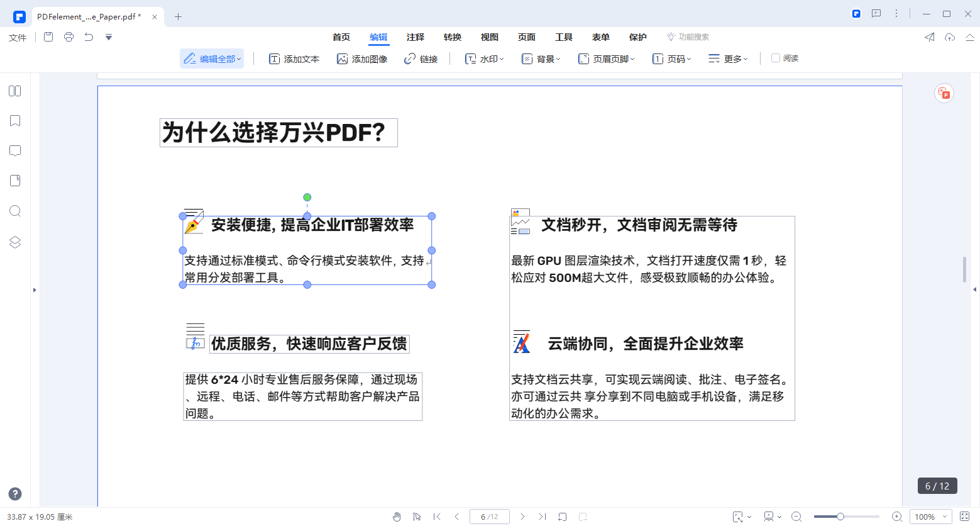This screenshot has height=526, width=980.
Task: Switch to the 注释 (Comment) tab
Action: 416,37
